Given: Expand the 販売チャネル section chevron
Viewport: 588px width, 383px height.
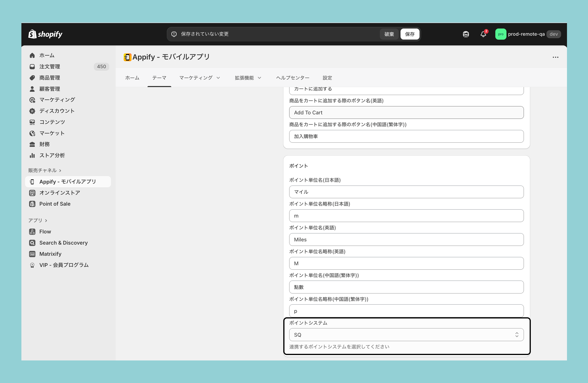Looking at the screenshot, I should [x=60, y=170].
